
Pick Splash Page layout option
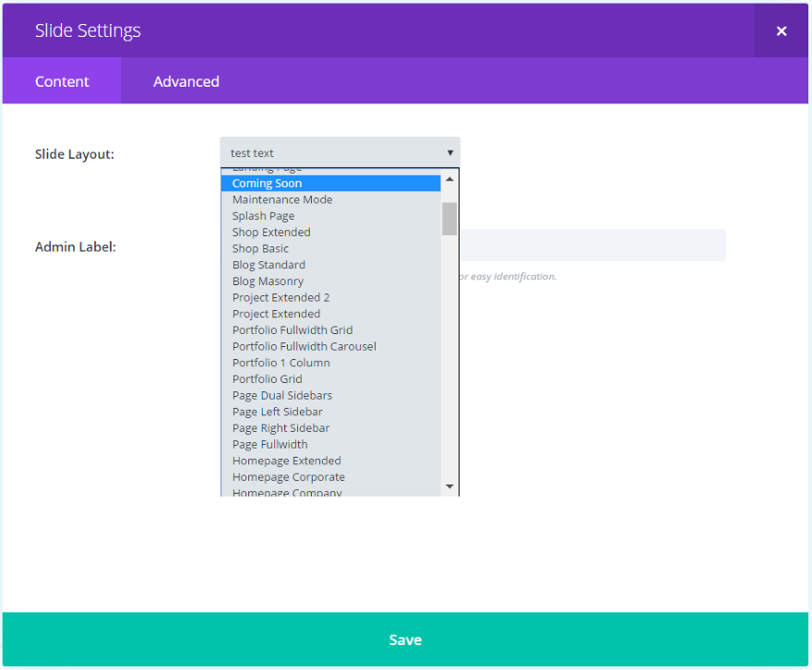point(263,216)
